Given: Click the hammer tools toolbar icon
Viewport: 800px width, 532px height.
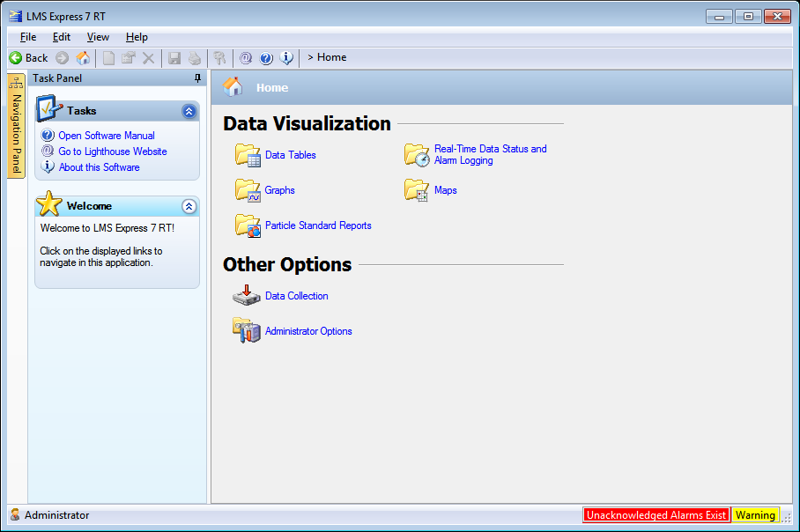Looking at the screenshot, I should [220, 58].
